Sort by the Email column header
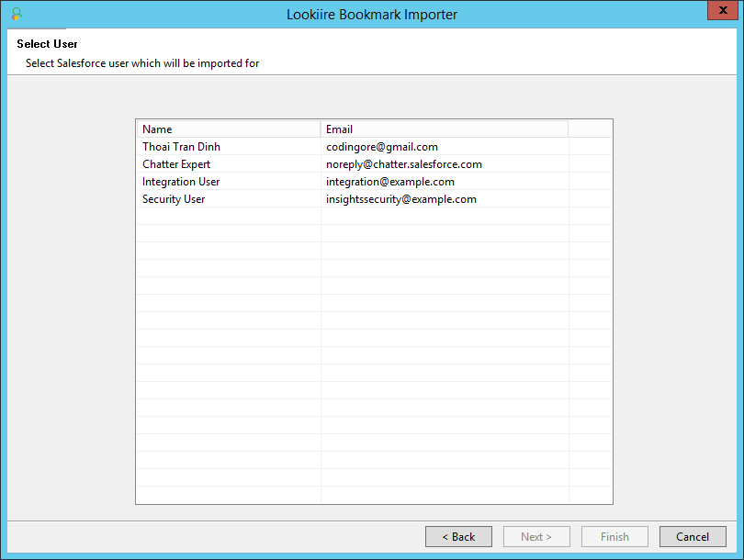This screenshot has height=560, width=744. click(445, 129)
